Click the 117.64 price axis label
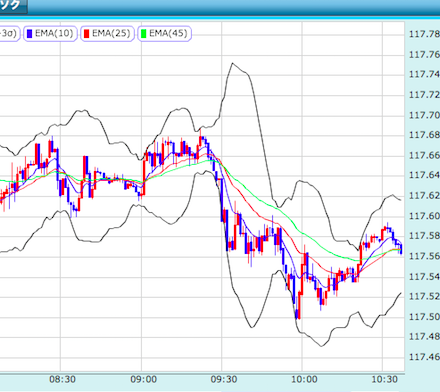440x392 pixels. point(424,175)
